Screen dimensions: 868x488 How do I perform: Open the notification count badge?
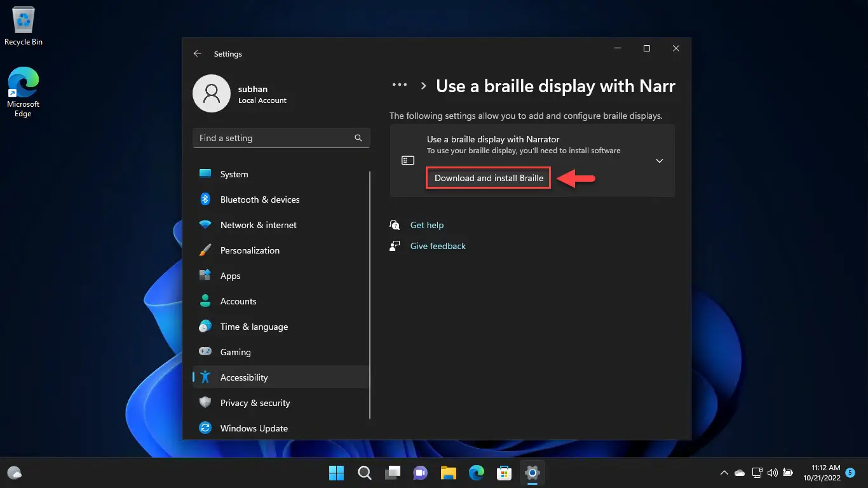coord(850,473)
